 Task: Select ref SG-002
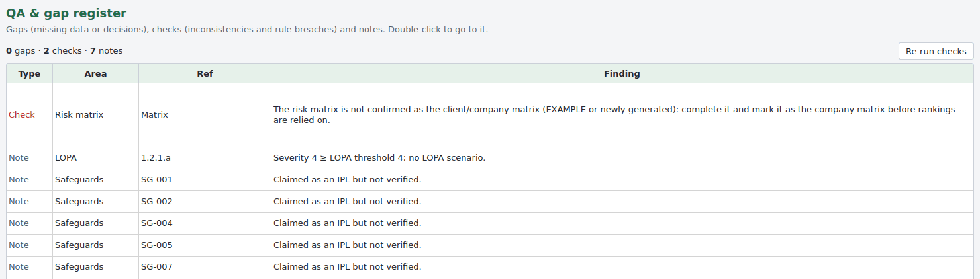205,202
